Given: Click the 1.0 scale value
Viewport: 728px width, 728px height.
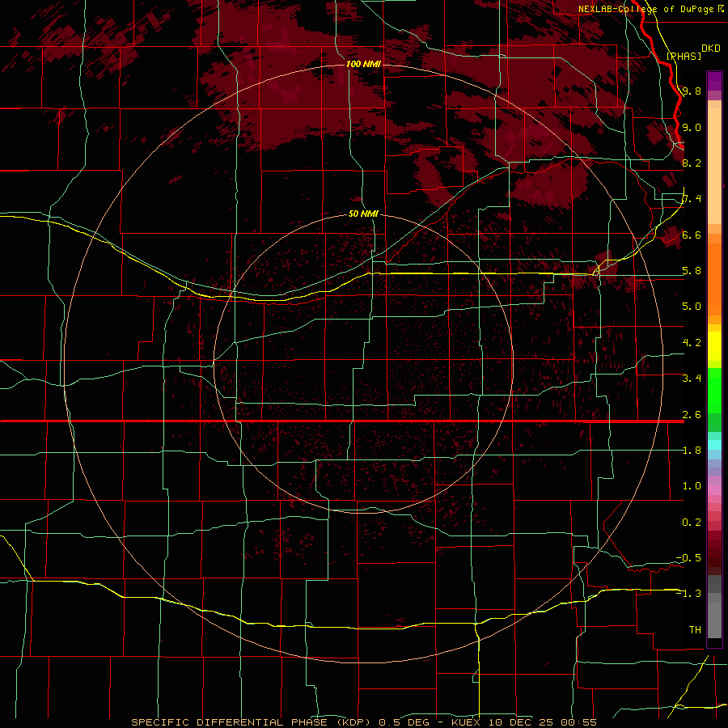Looking at the screenshot, I should 692,486.
